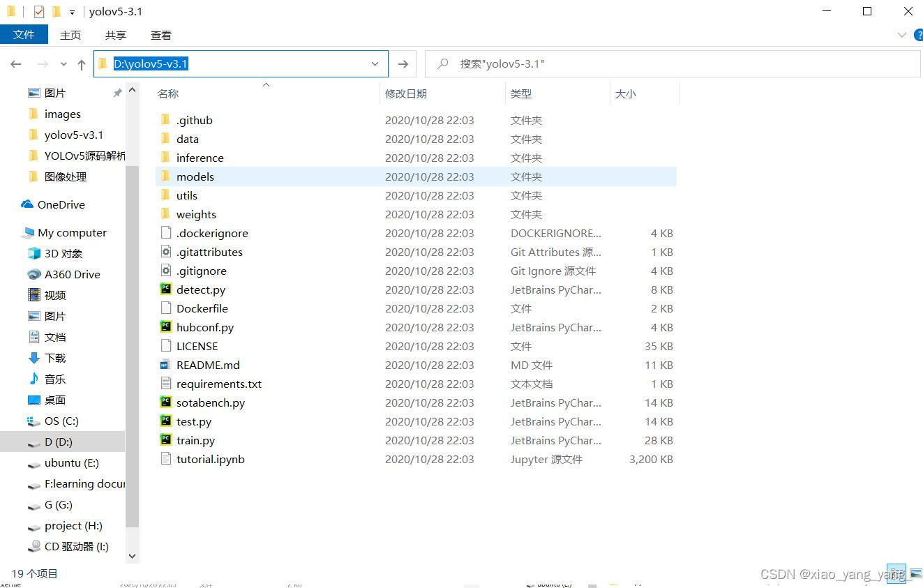Open yolov5-v3.1 folder in quick access
Viewport: 923px width, 588px height.
66,135
